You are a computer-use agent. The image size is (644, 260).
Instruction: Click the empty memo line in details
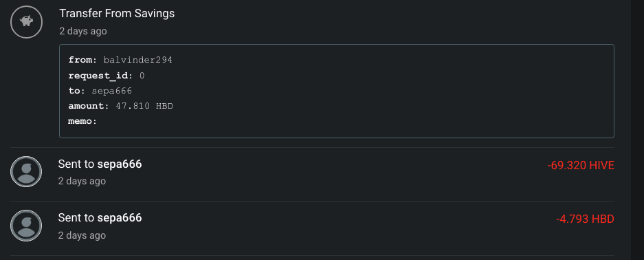[82, 121]
